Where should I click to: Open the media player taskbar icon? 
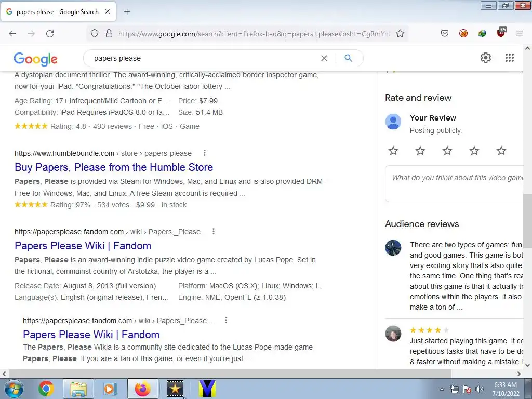109,389
